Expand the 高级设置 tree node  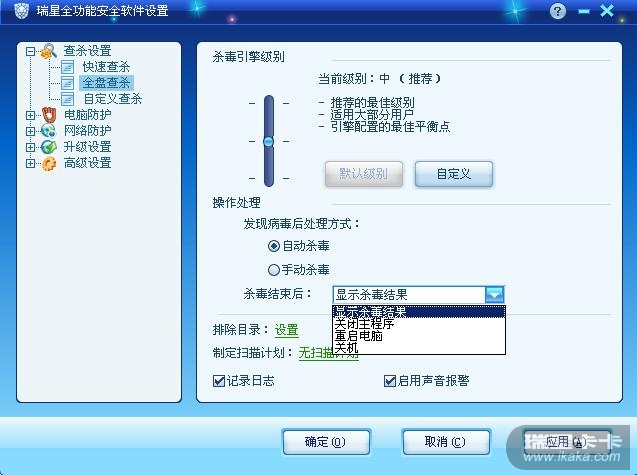30,163
